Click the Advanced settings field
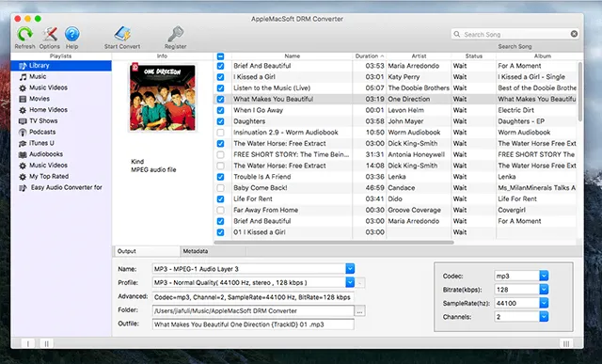The image size is (602, 364). (x=253, y=297)
